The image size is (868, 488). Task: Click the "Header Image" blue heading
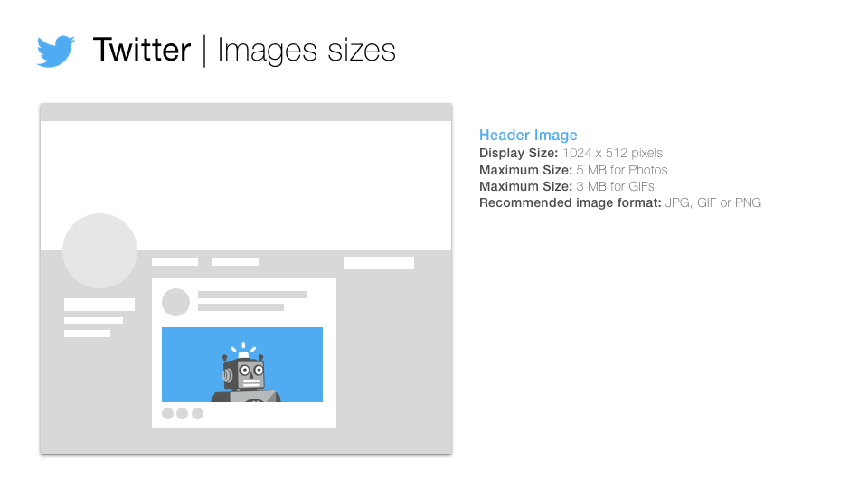[x=528, y=135]
